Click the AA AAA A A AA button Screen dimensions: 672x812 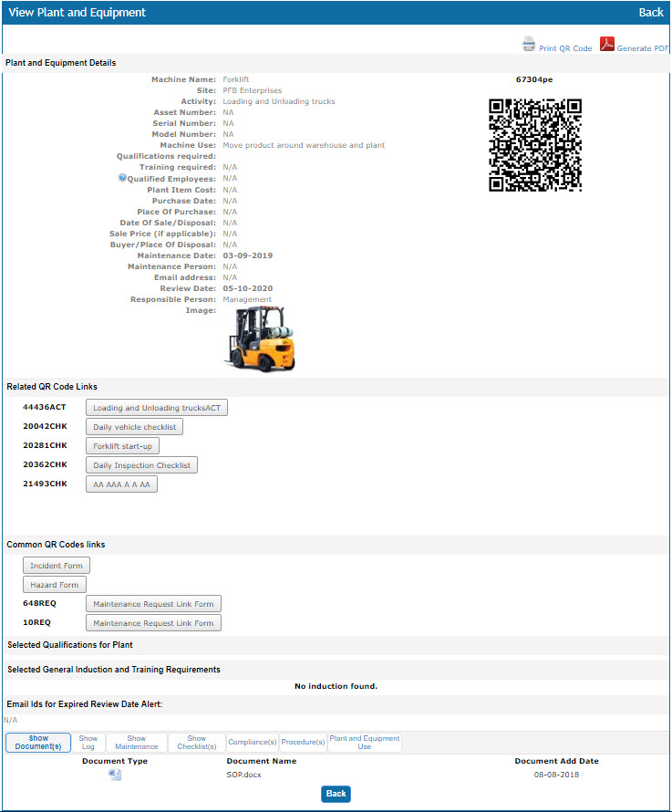(x=121, y=484)
